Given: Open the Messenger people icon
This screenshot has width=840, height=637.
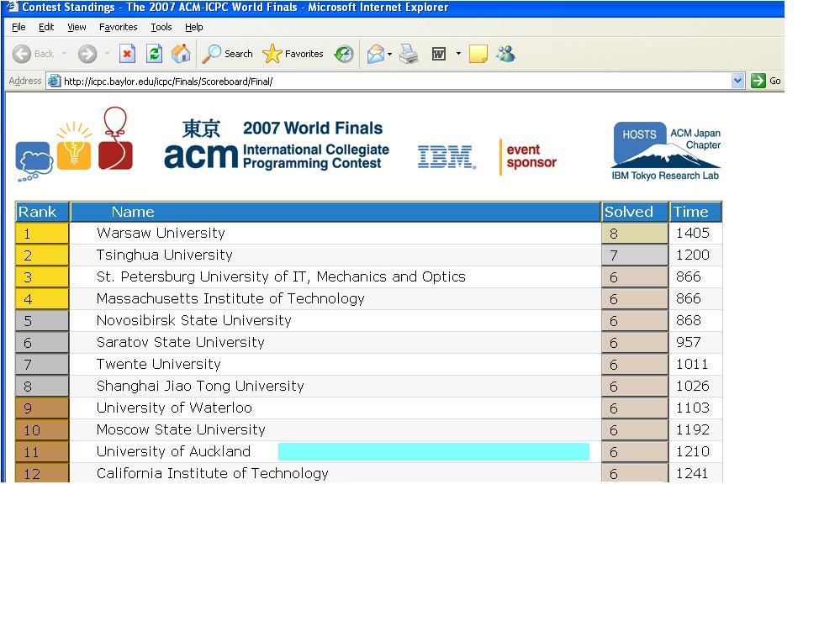Looking at the screenshot, I should pos(505,54).
